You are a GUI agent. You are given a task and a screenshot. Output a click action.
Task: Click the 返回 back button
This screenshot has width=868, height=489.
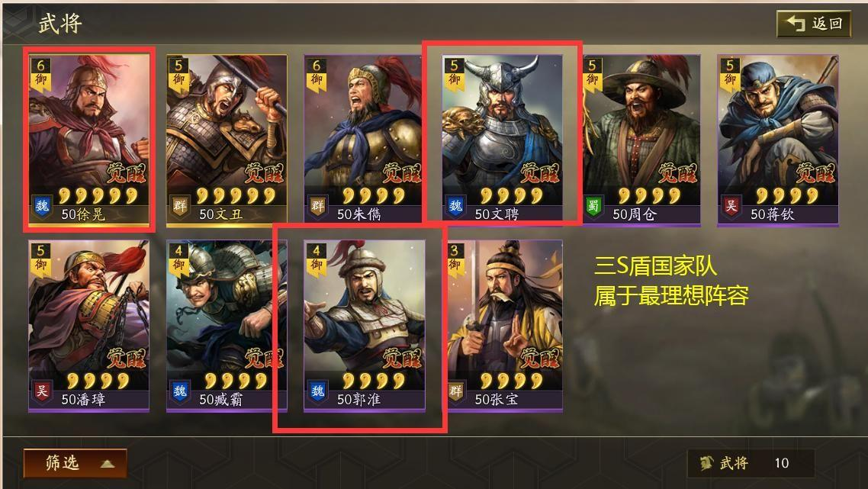pyautogui.click(x=814, y=24)
